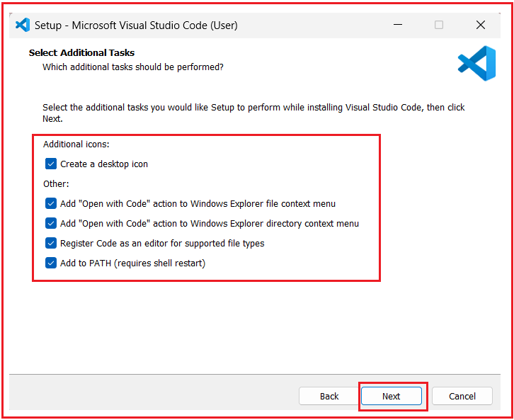Uncheck Open with Code file context menu option
The height and width of the screenshot is (420, 514).
51,203
